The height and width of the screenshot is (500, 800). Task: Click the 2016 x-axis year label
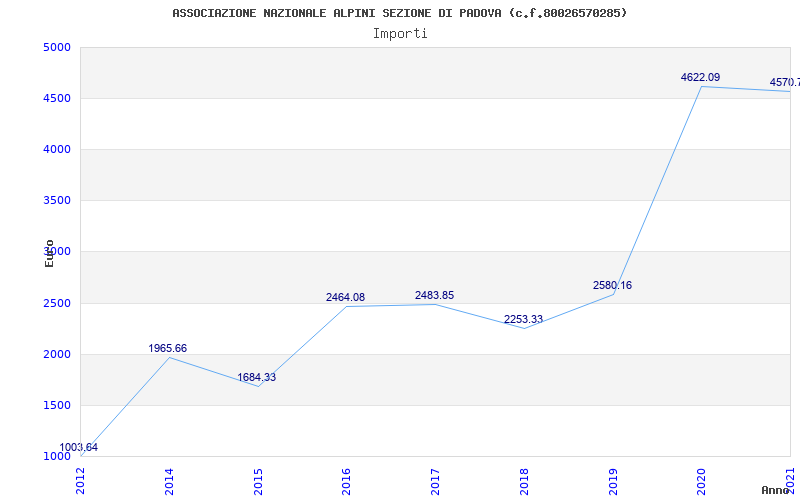[x=346, y=482]
